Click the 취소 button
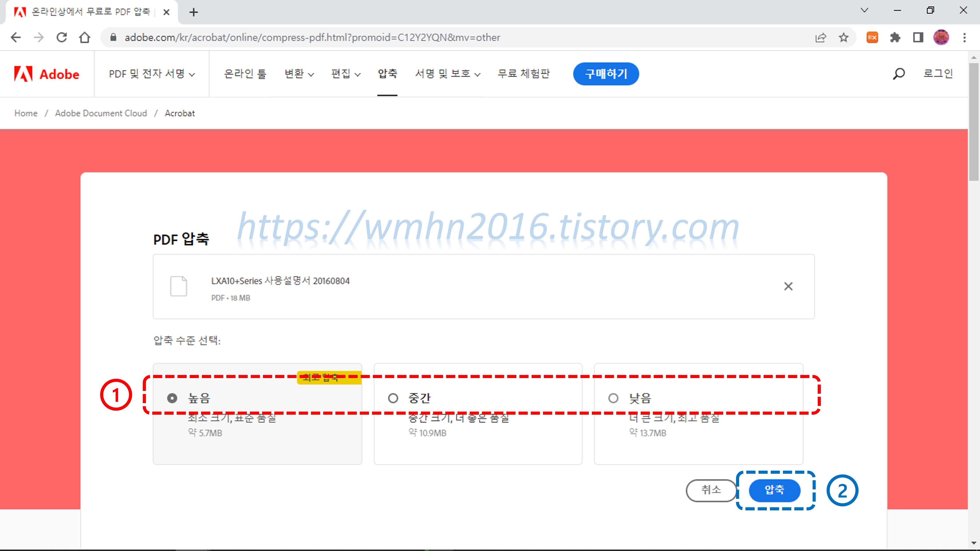 (x=711, y=490)
